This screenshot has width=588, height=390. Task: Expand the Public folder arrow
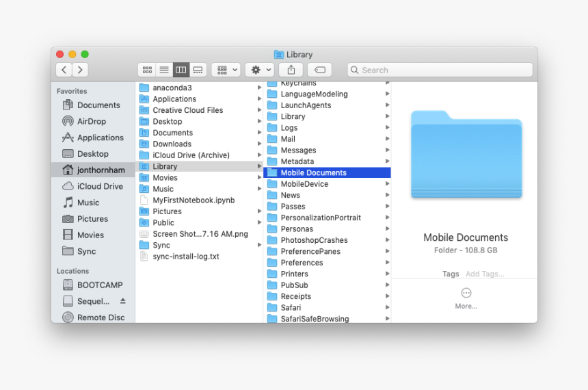coord(259,222)
